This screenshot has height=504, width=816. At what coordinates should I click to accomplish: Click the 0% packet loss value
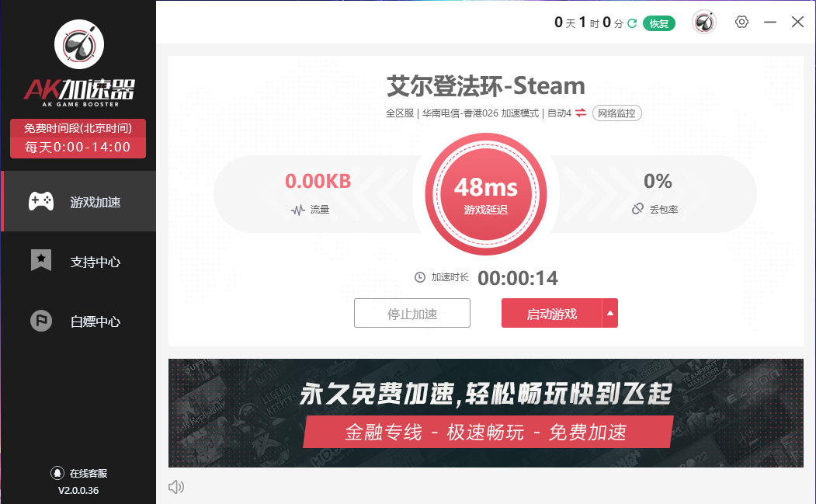click(x=658, y=181)
